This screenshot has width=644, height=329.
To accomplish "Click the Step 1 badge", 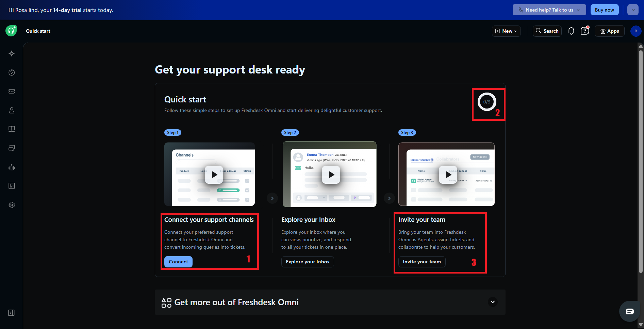I will (173, 133).
